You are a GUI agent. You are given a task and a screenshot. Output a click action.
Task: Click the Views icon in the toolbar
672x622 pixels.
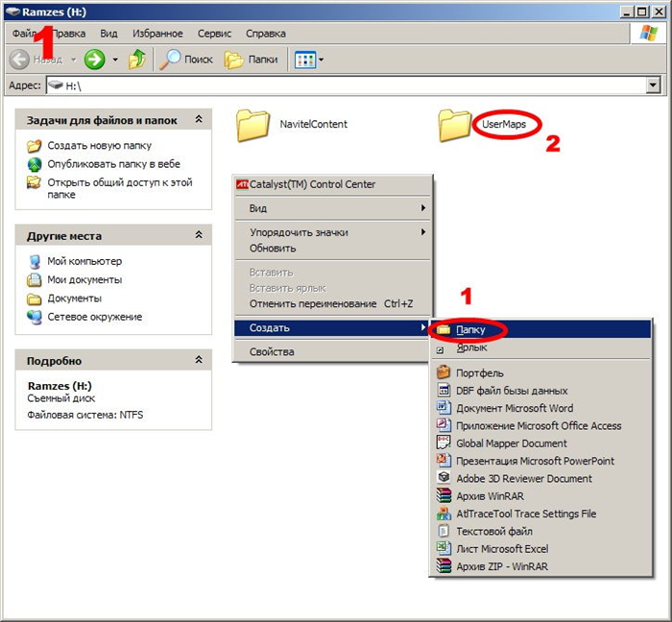tap(304, 60)
